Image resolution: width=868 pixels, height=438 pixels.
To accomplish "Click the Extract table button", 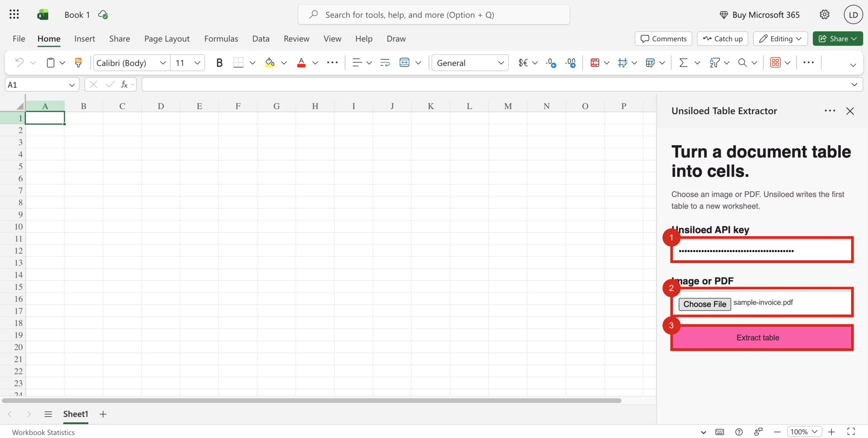I will [762, 338].
